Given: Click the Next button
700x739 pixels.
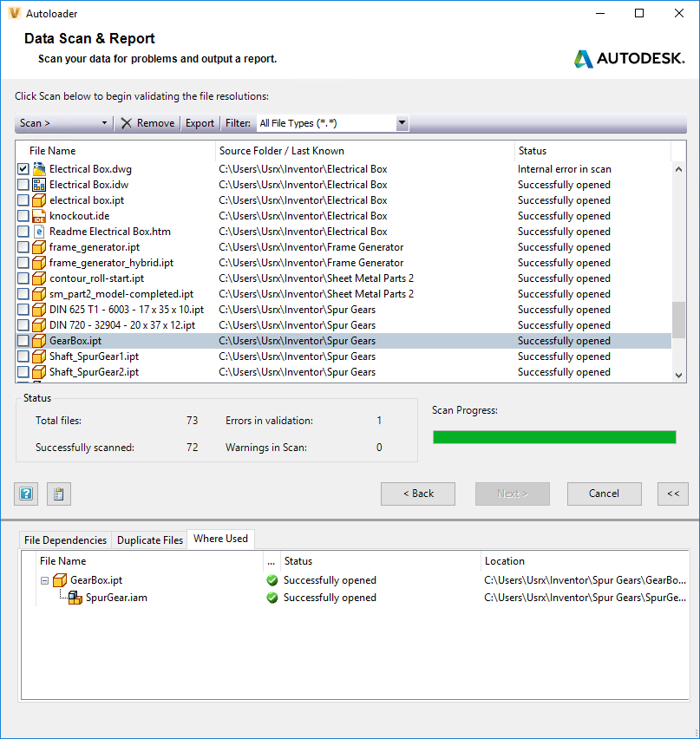Looking at the screenshot, I should [x=513, y=494].
